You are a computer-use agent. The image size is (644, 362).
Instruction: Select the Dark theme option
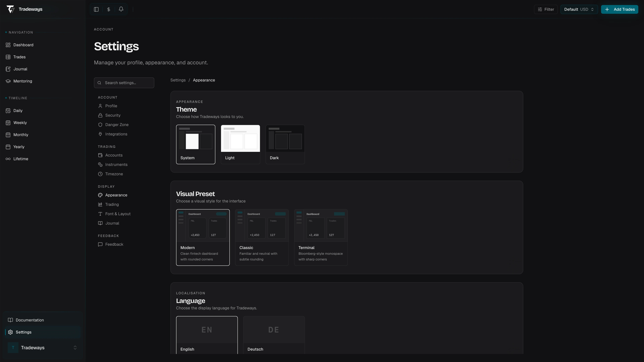[285, 144]
